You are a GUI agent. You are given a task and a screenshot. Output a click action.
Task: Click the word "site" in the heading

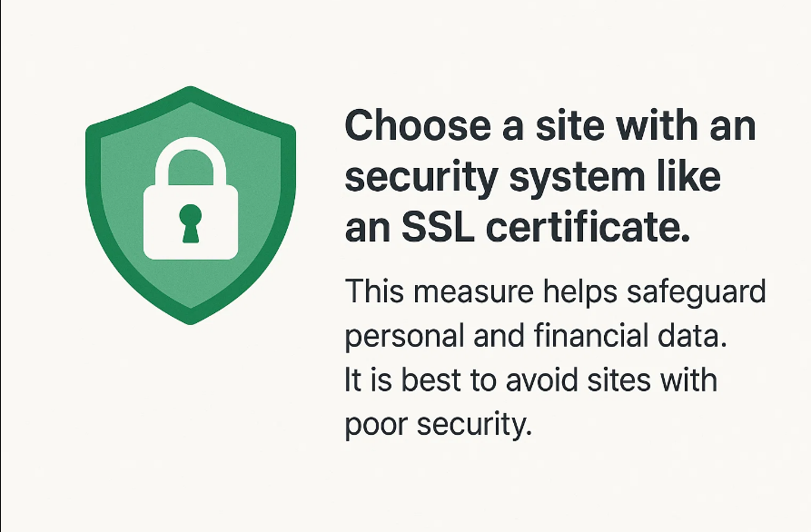tap(569, 125)
